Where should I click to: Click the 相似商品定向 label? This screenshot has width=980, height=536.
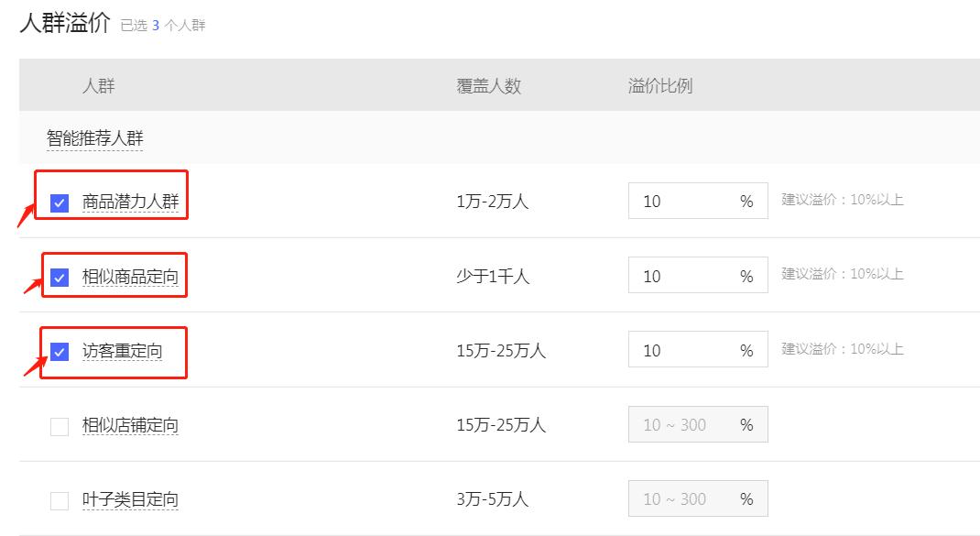click(130, 277)
